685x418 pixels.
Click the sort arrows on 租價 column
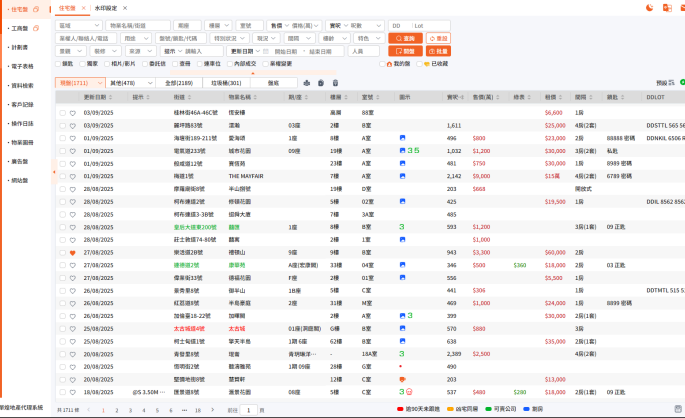pyautogui.click(x=560, y=97)
